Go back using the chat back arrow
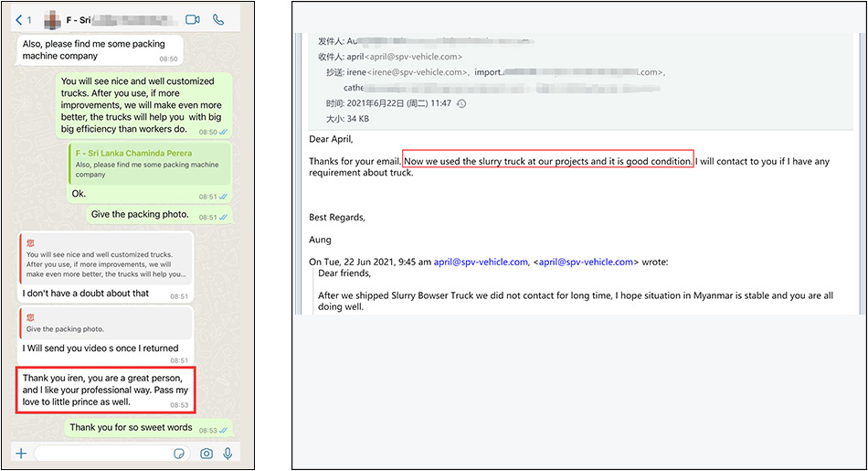 pyautogui.click(x=19, y=20)
